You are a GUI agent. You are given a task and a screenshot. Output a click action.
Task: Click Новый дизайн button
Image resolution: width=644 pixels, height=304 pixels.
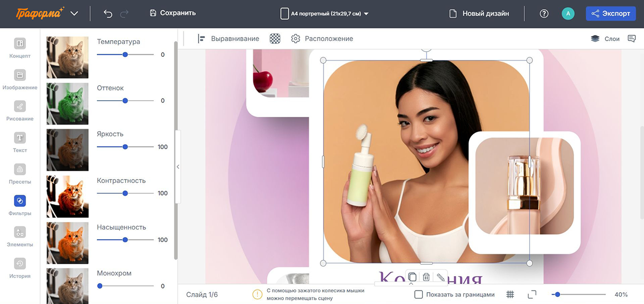479,13
